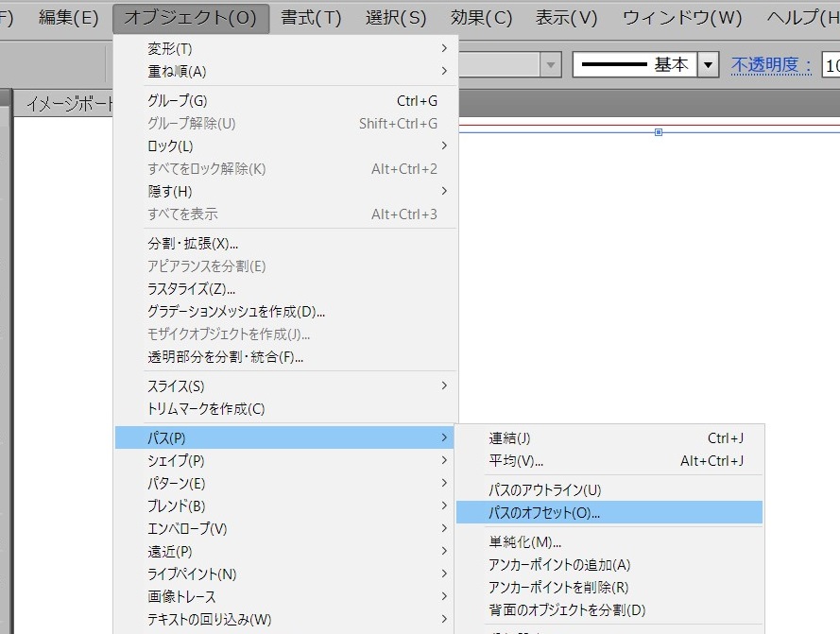Expand the シェイプ(P) submenu
This screenshot has width=840, height=634.
coord(286,461)
